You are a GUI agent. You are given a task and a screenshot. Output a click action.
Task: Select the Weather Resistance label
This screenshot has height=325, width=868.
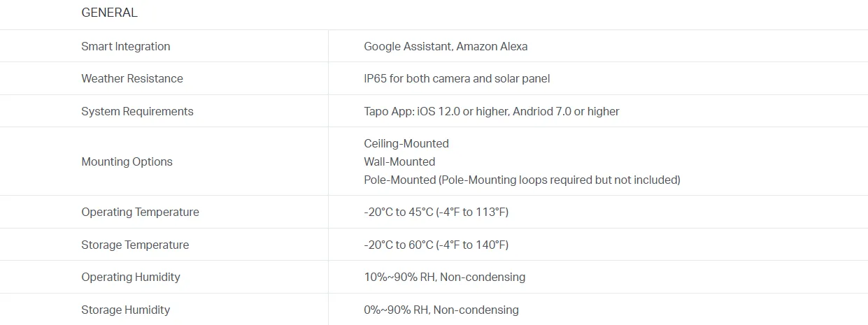pyautogui.click(x=132, y=78)
